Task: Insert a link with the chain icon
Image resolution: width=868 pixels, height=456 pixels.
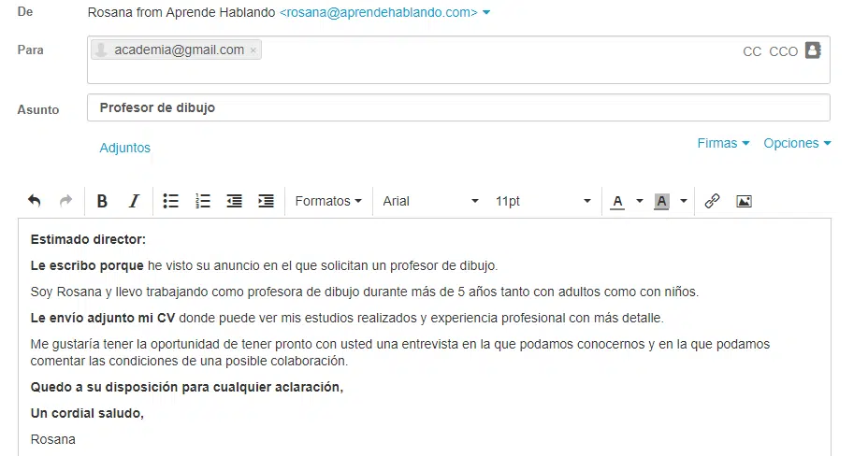Action: 712,201
